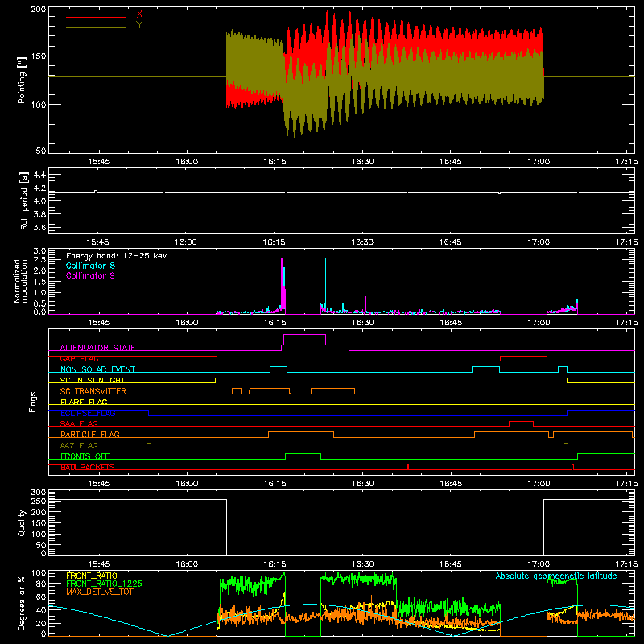Viewport: 644px width, 644px height.
Task: Select the ATTENUATOR_STATE flag label
Action: [x=97, y=348]
